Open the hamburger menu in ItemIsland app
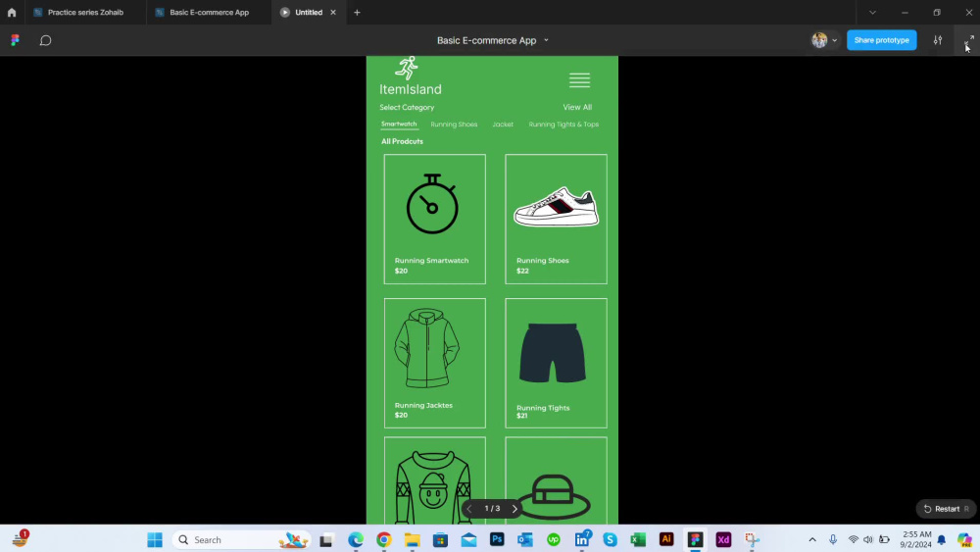 pyautogui.click(x=579, y=80)
